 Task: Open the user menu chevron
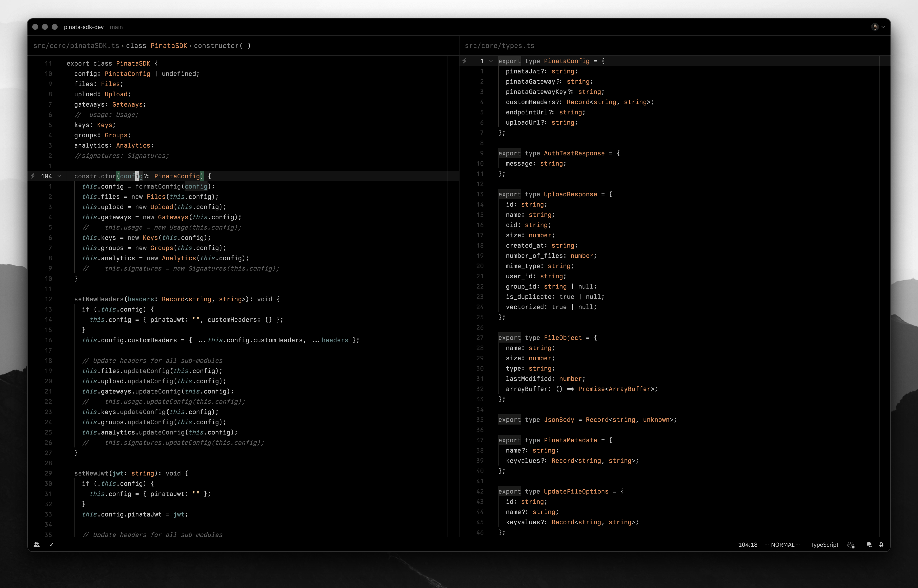click(883, 27)
